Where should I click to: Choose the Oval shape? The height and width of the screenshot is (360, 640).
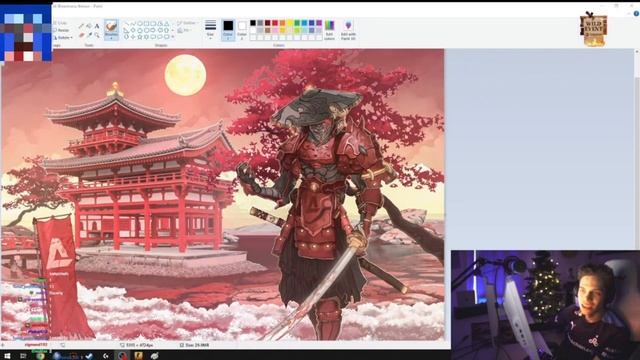[140, 24]
